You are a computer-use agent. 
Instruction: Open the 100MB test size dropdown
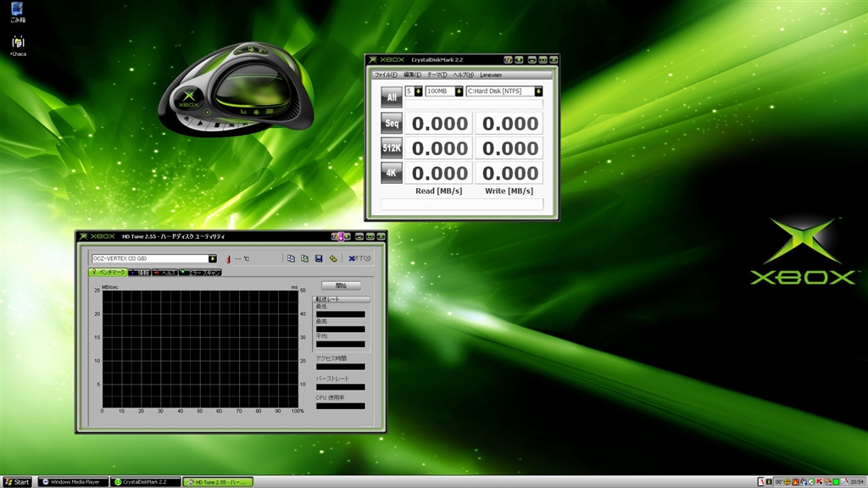tap(458, 91)
